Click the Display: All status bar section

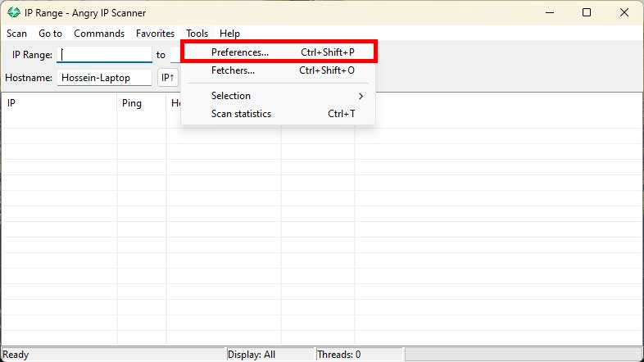pos(270,355)
